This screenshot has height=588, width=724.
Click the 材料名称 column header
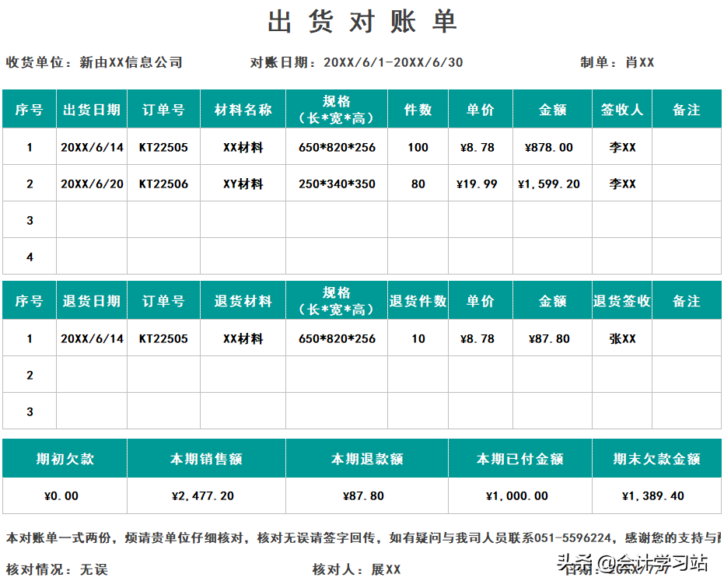point(243,109)
